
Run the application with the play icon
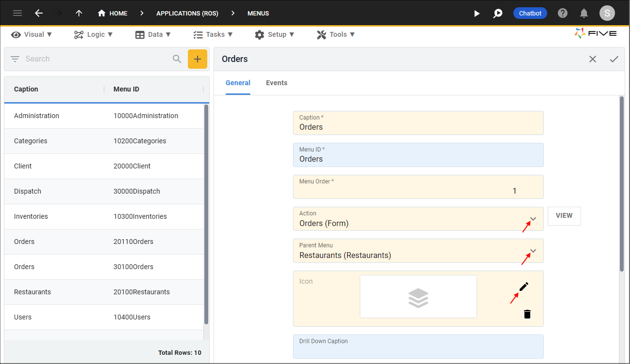(477, 14)
